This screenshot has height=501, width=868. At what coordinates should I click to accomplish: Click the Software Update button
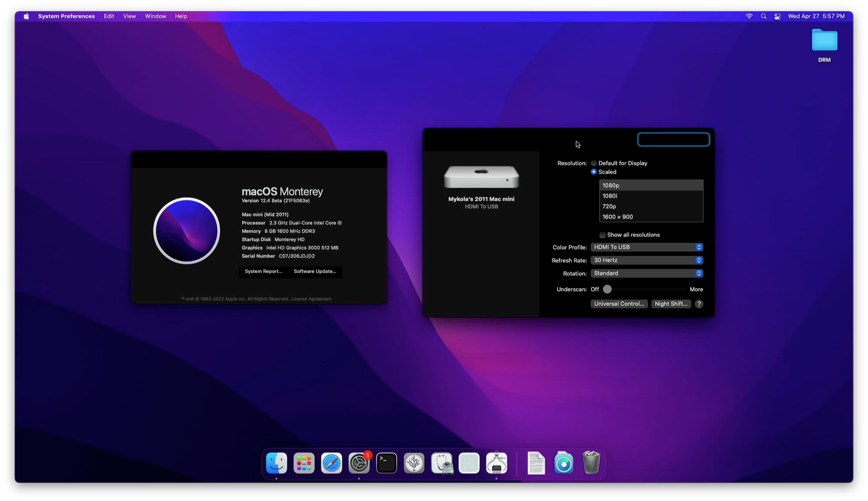pos(315,271)
